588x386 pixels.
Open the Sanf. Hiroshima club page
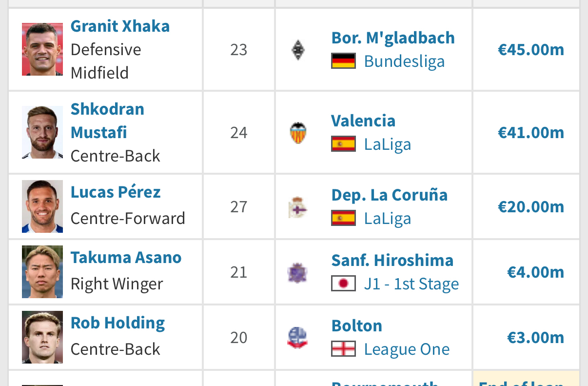pos(392,260)
